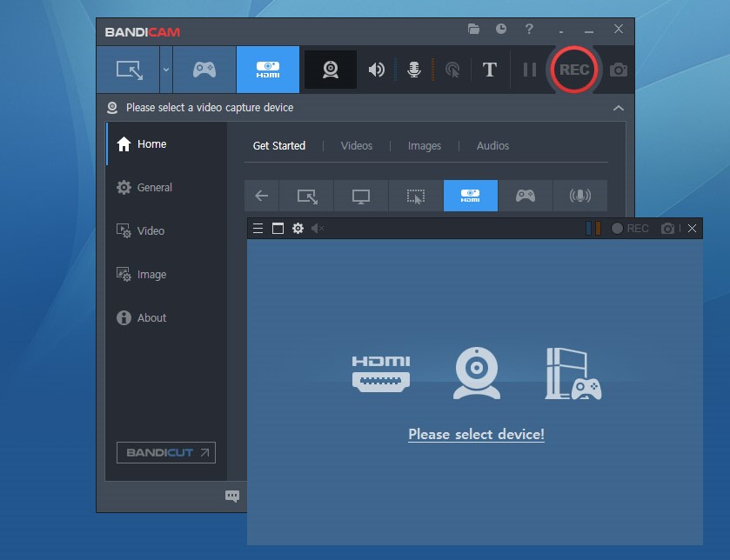Click the Please select a video capture device text

pyautogui.click(x=210, y=108)
